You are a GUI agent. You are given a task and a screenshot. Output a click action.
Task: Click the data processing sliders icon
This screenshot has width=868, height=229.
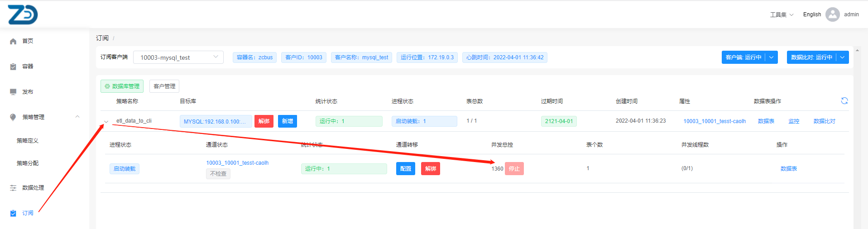pos(13,188)
